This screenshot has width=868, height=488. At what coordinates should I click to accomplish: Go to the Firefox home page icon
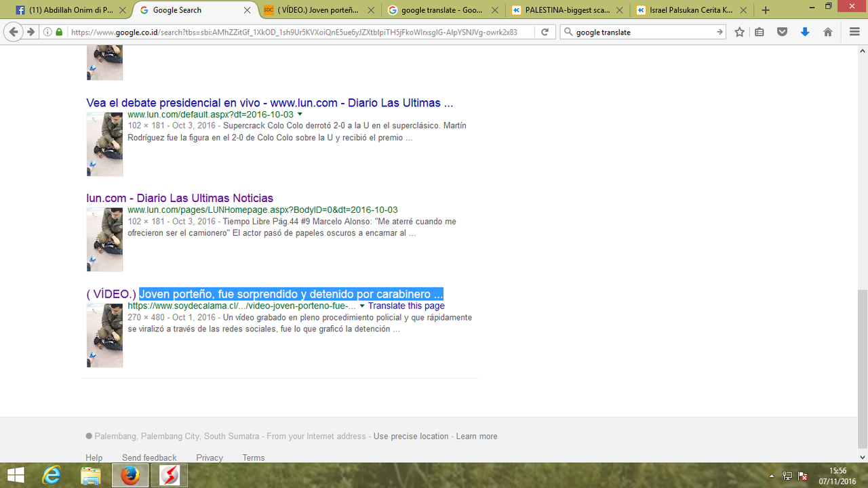point(827,32)
